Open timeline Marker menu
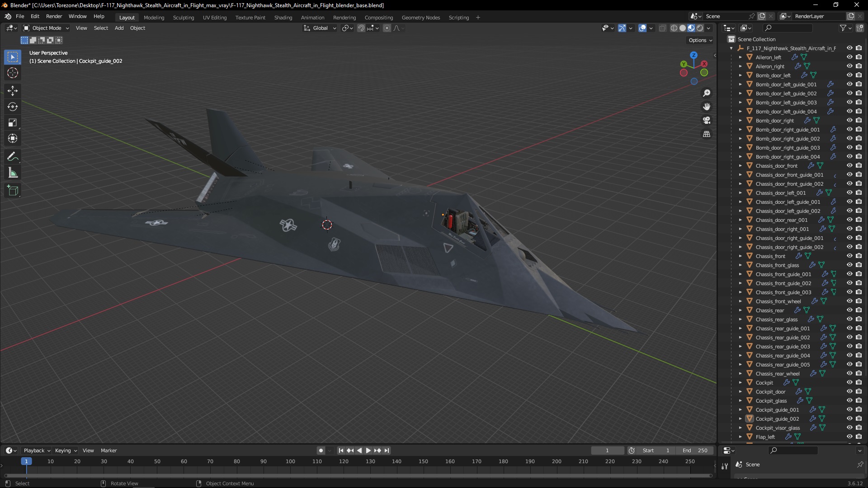Viewport: 868px width, 488px height. (x=108, y=450)
